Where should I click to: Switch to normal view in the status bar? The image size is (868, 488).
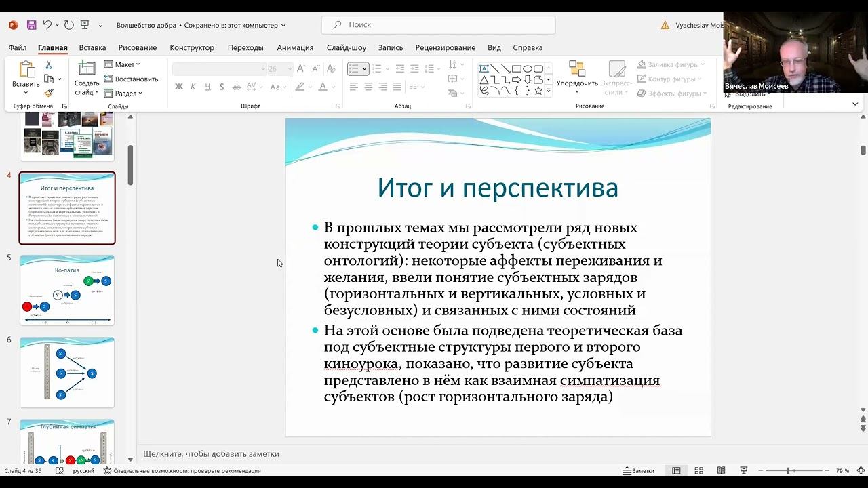point(676,470)
